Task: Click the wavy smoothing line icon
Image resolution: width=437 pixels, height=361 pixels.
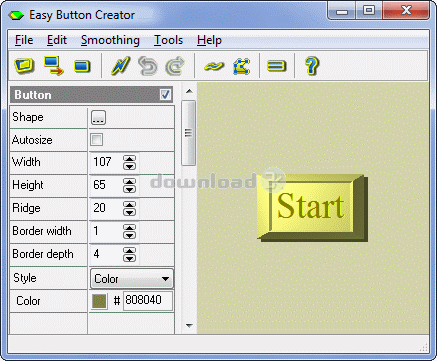Action: click(214, 66)
